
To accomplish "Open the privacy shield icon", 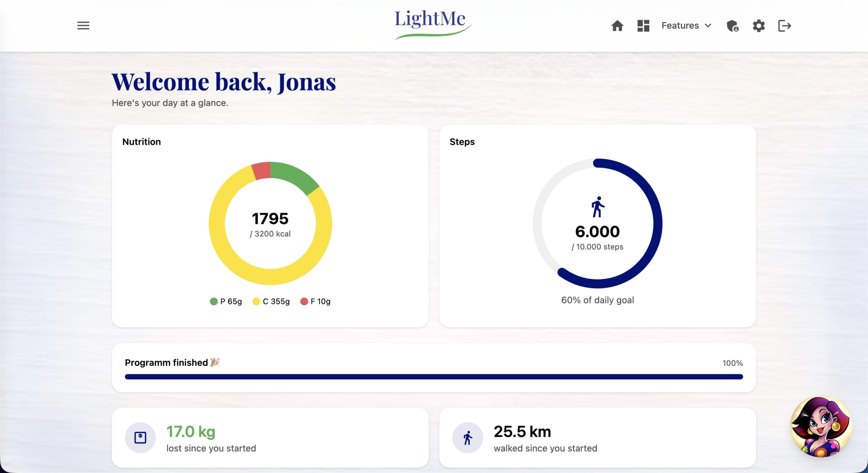I will coord(732,26).
